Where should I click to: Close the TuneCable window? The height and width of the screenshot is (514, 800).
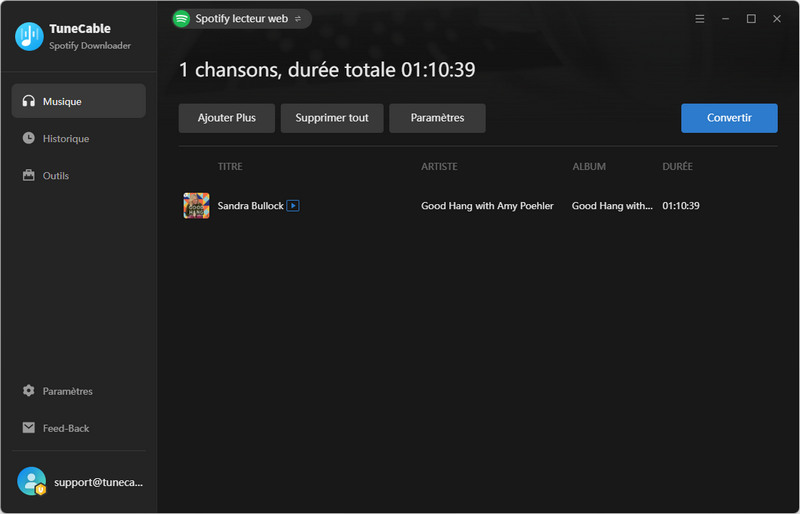pos(777,19)
